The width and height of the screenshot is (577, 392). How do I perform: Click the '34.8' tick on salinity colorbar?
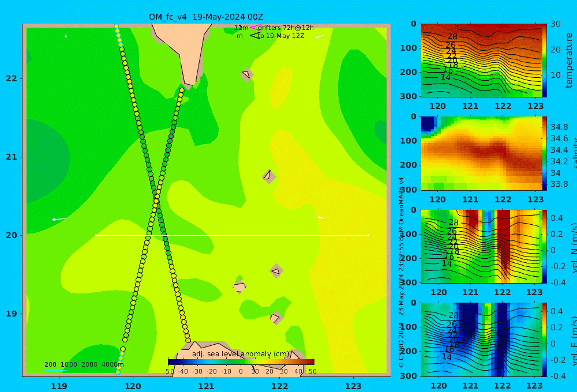(x=559, y=127)
